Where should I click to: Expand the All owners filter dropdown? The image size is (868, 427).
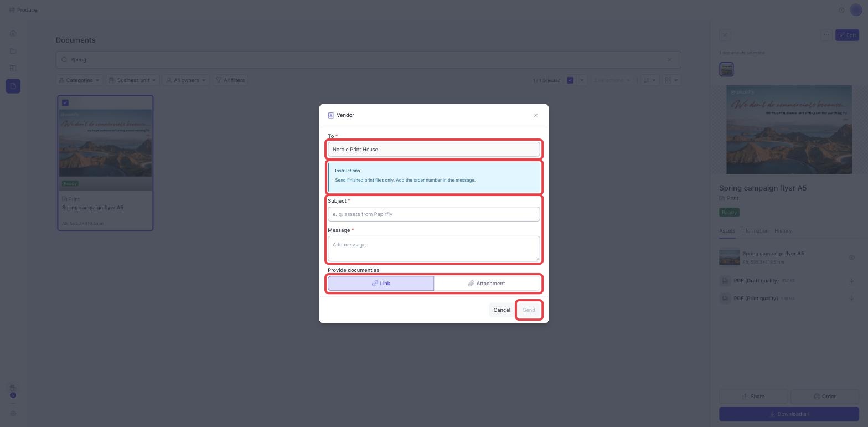(x=186, y=80)
